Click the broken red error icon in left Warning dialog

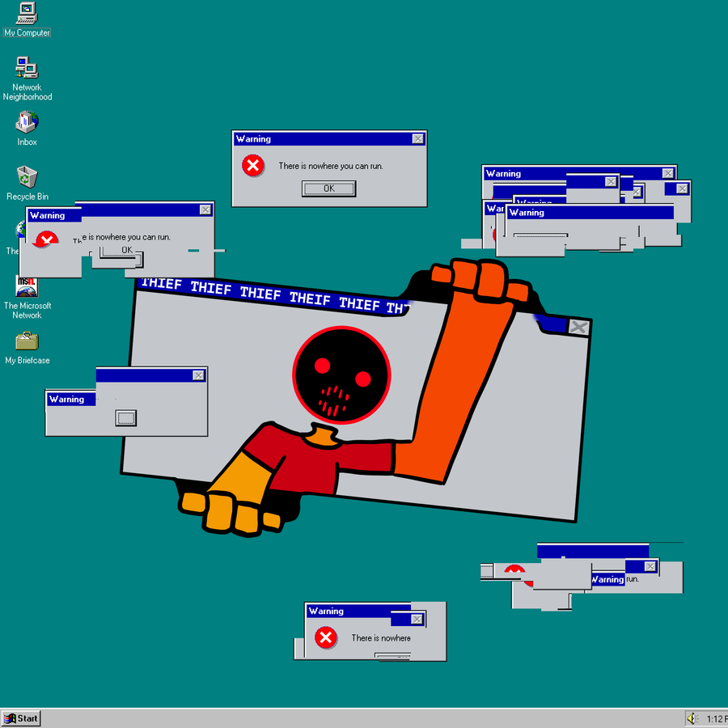pos(45,238)
